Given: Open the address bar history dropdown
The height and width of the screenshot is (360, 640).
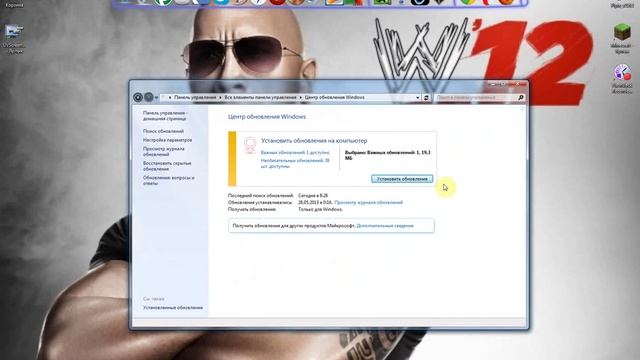Looking at the screenshot, I should pyautogui.click(x=418, y=98).
